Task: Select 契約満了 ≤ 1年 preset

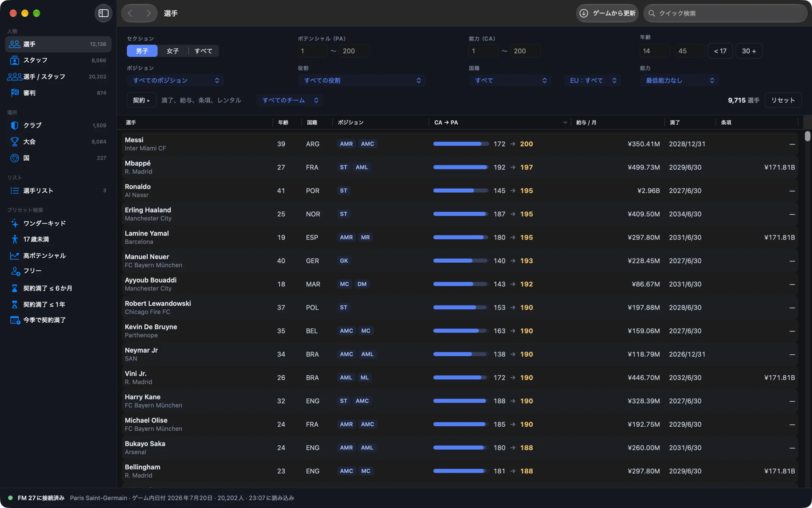Action: (58, 304)
